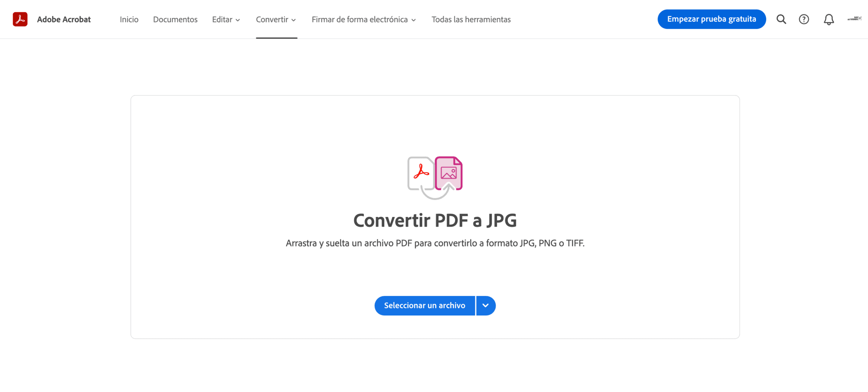Go to Inicio tab
The width and height of the screenshot is (868, 392).
tap(129, 20)
